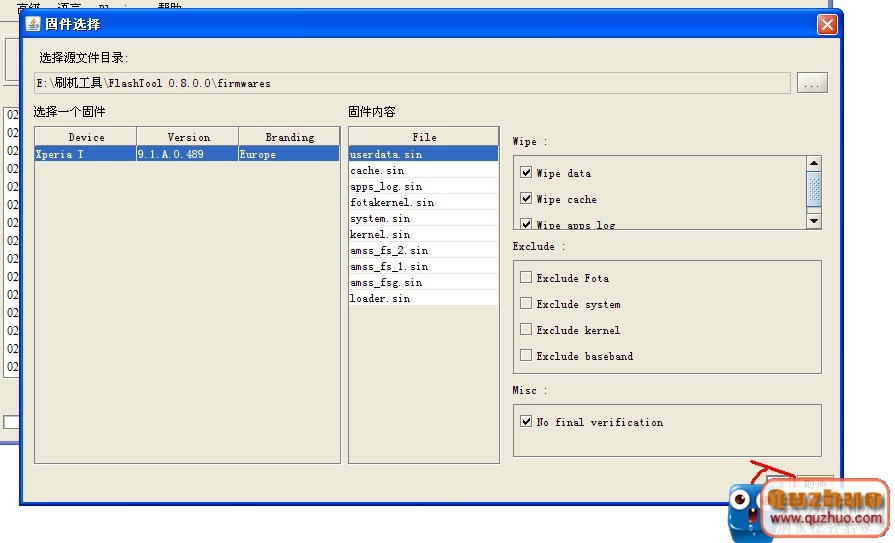Sort firmware list by Device column header

coord(86,137)
